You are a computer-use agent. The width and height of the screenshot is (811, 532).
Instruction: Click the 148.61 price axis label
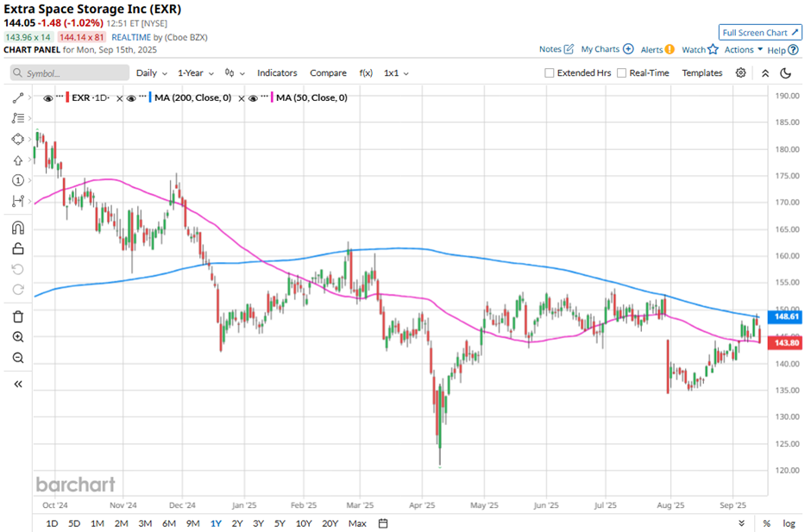coord(785,316)
